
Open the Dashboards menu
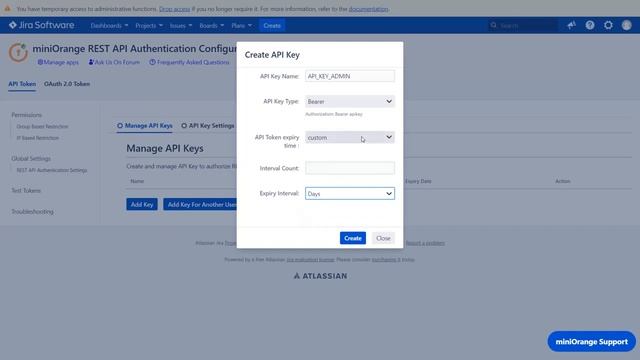(x=109, y=26)
